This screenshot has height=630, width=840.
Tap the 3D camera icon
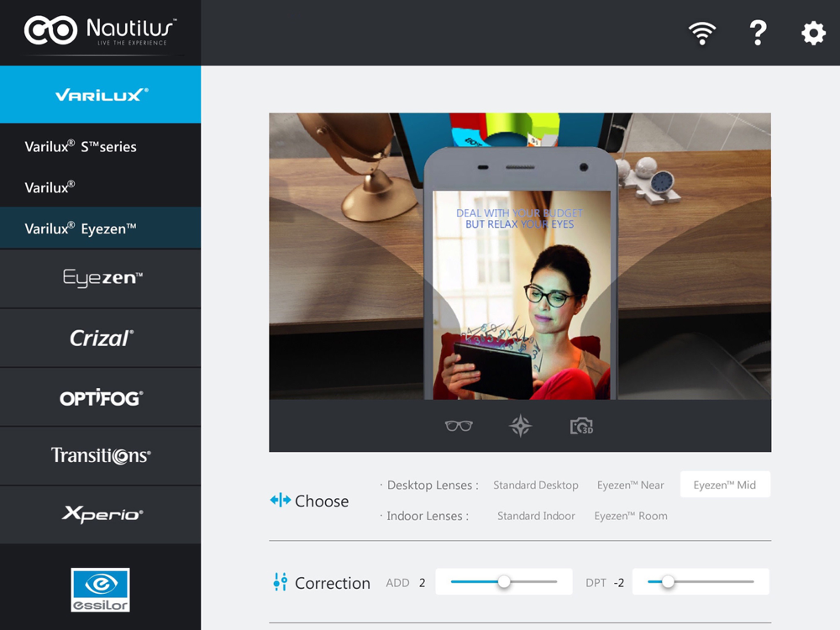pos(582,427)
